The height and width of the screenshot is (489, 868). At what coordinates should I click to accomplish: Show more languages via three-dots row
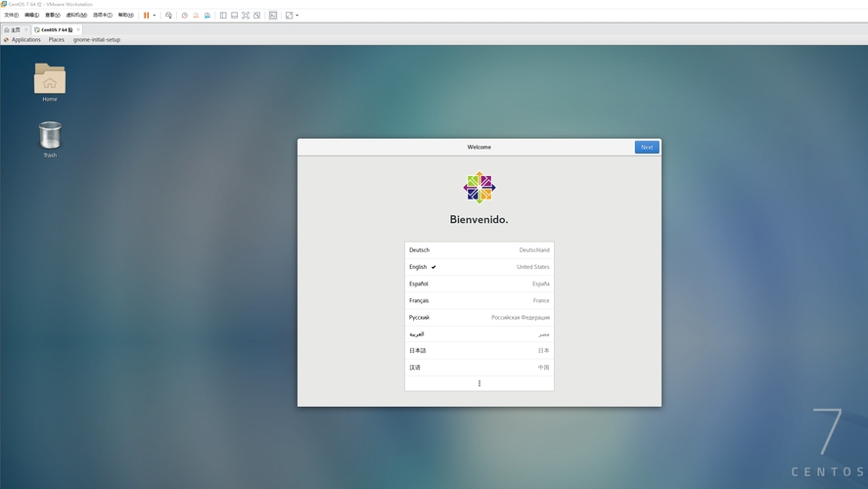[x=480, y=383]
